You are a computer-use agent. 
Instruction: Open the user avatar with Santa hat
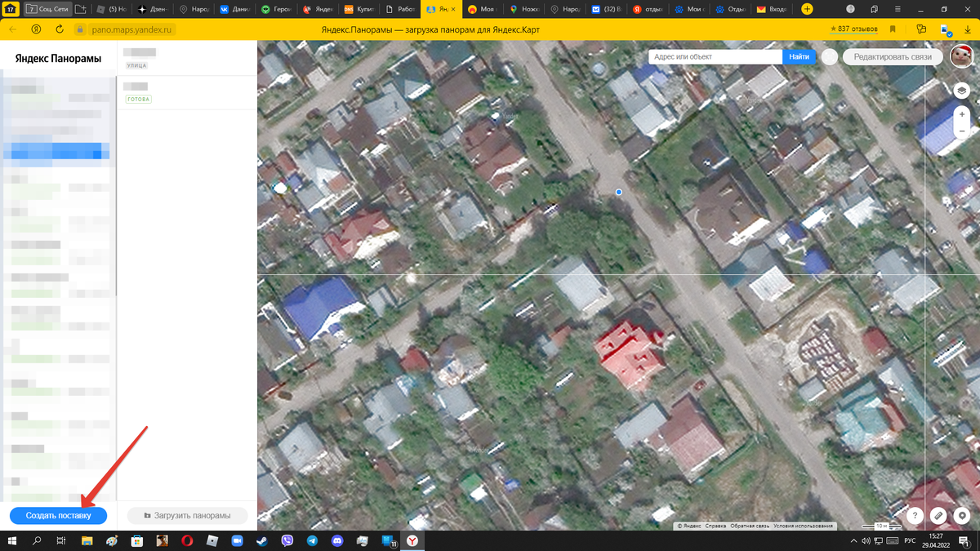point(961,56)
